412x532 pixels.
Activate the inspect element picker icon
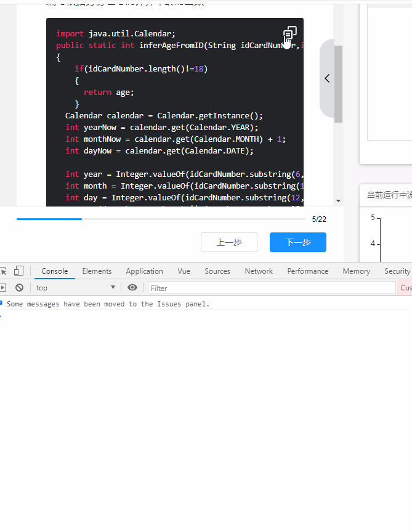[3, 271]
